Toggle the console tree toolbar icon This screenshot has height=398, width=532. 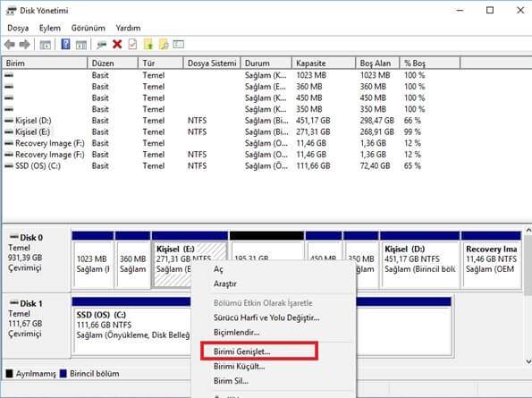pyautogui.click(x=45, y=45)
